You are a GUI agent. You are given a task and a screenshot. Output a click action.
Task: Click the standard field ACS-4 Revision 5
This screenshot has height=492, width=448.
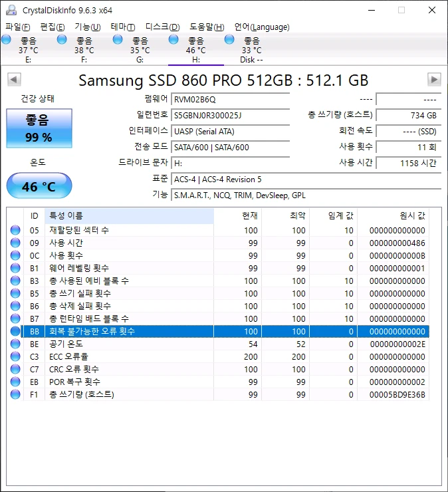[306, 180]
